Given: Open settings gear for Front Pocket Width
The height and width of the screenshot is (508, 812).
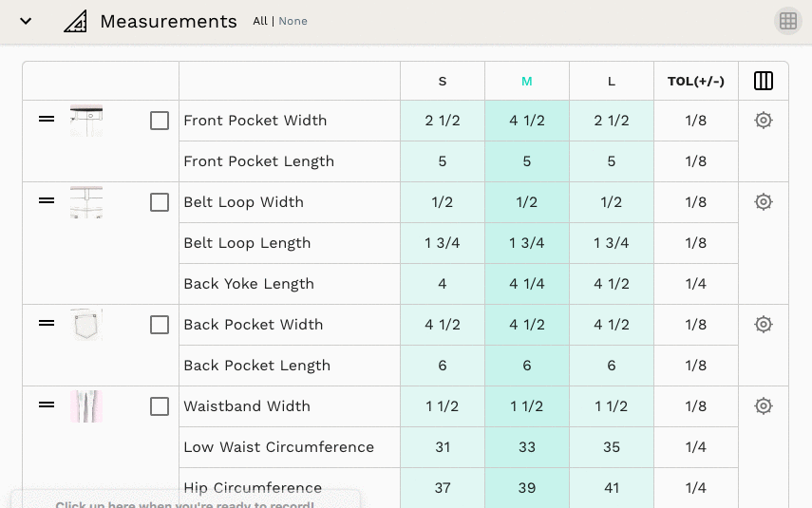Looking at the screenshot, I should pyautogui.click(x=764, y=121).
